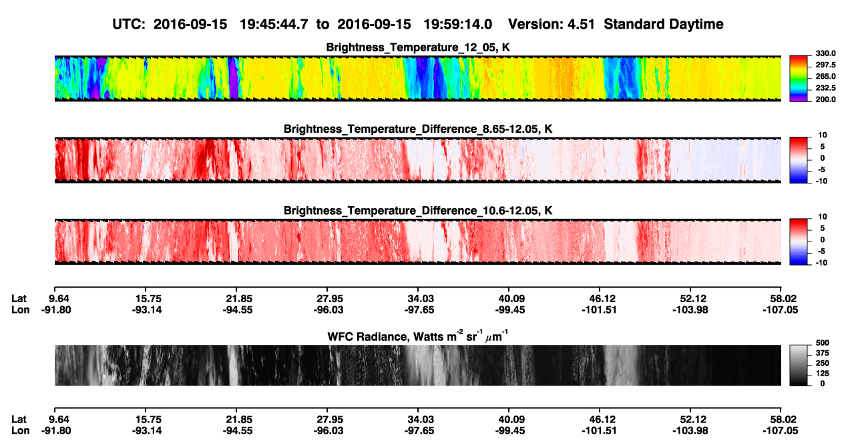
Task: Click the red-blue colorbar beside the 8.65-12.05 panel
Action: 798,160
